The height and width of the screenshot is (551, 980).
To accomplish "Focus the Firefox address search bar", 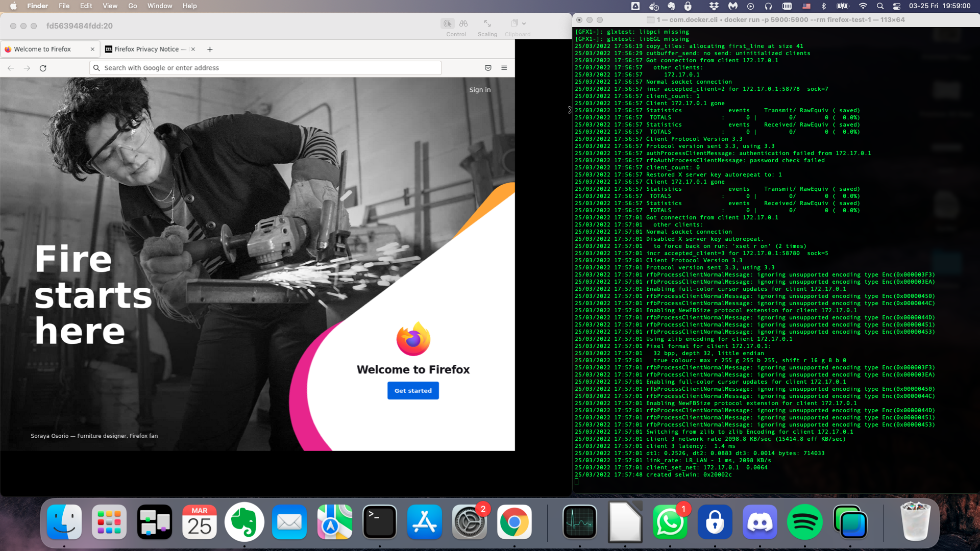I will point(265,68).
